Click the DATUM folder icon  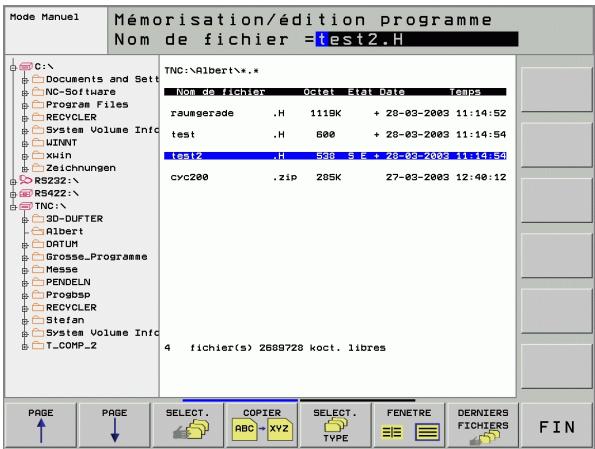point(38,244)
